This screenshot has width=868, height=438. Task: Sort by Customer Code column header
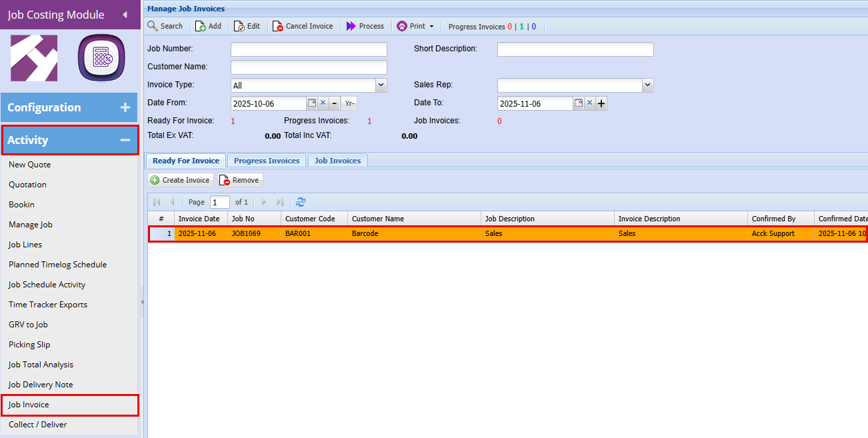point(314,219)
